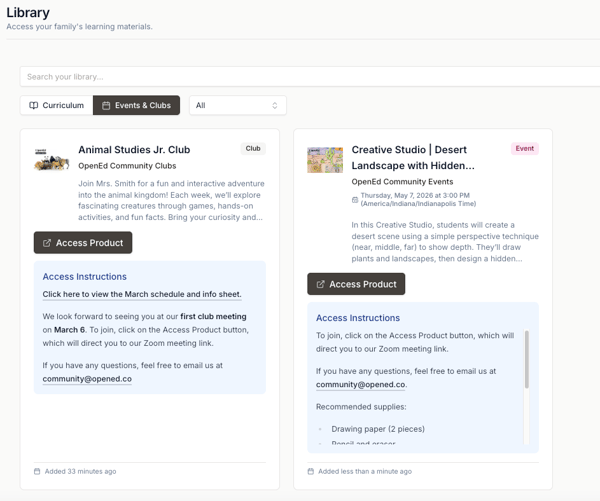600x501 pixels.
Task: Click the calendar icon on Events & Clubs tab
Action: click(x=106, y=105)
